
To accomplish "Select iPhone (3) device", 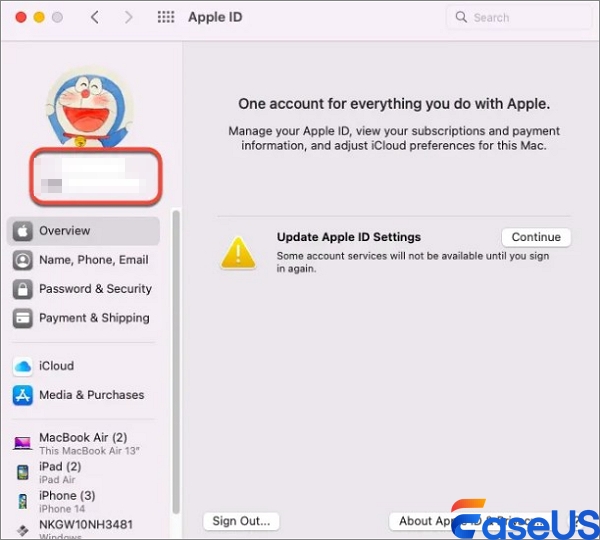I will pos(67,496).
